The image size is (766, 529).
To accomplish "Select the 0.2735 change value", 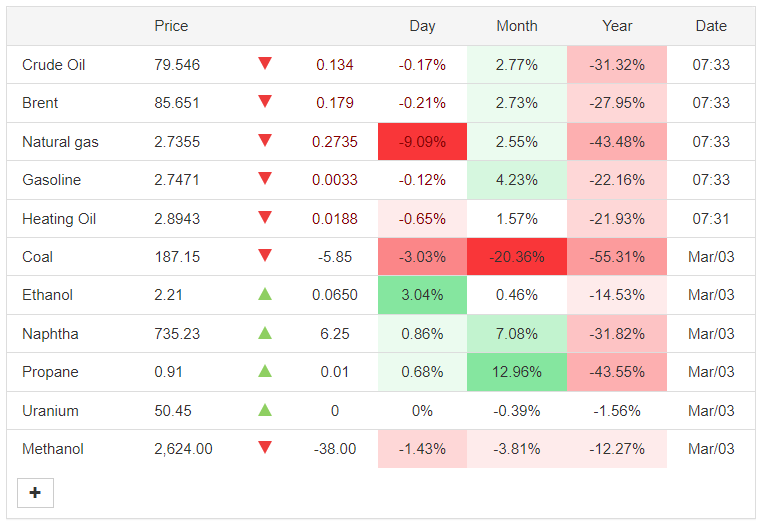I will click(335, 142).
